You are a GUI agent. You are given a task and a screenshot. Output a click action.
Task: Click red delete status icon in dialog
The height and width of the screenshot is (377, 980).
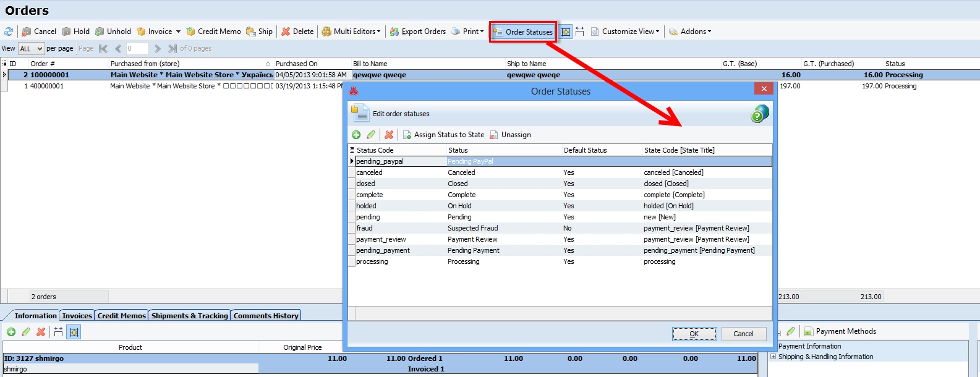pos(389,135)
